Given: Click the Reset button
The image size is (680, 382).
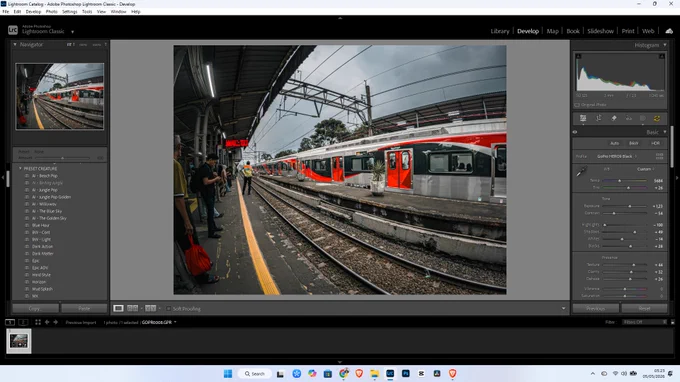Looking at the screenshot, I should (x=644, y=308).
